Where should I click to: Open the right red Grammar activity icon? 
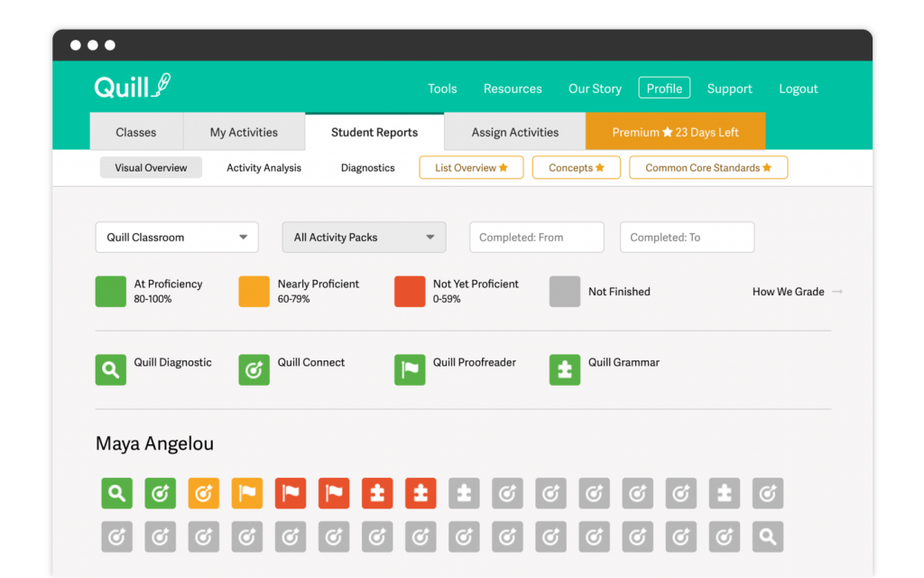[420, 493]
